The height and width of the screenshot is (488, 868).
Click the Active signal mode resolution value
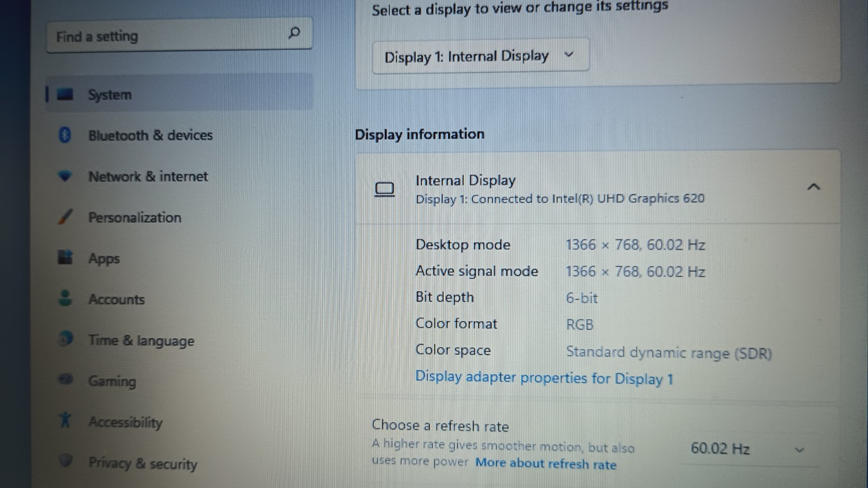click(x=635, y=271)
